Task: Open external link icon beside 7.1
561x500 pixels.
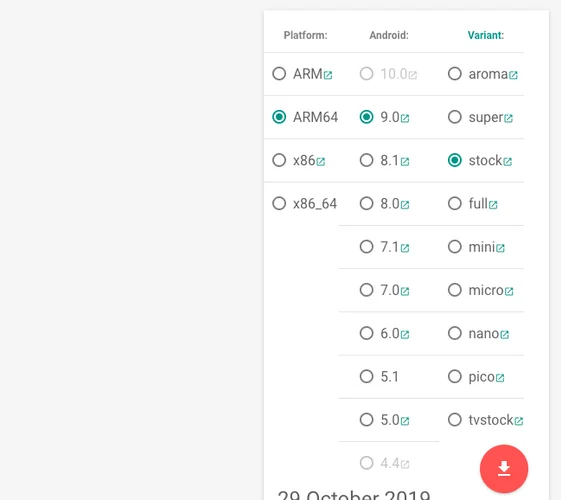Action: pos(405,248)
